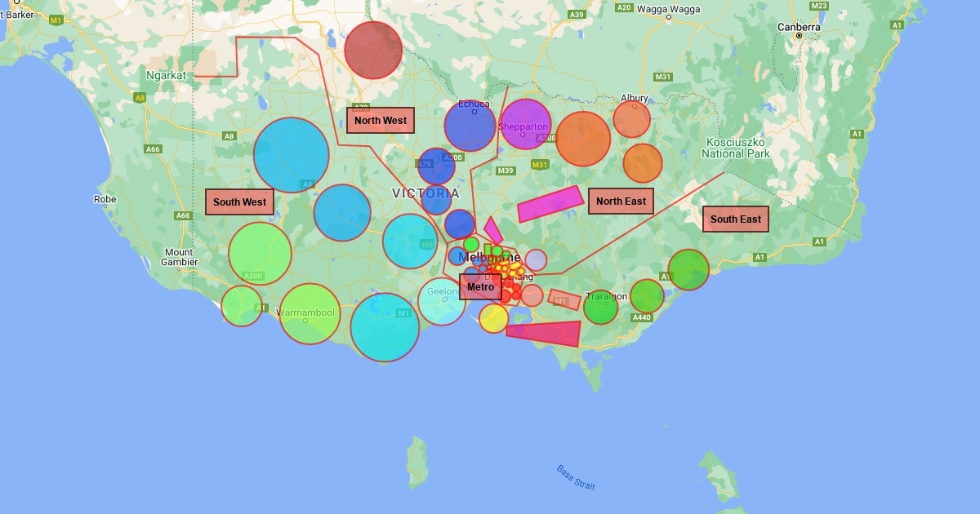Click the green circle over Traralgon

601,307
